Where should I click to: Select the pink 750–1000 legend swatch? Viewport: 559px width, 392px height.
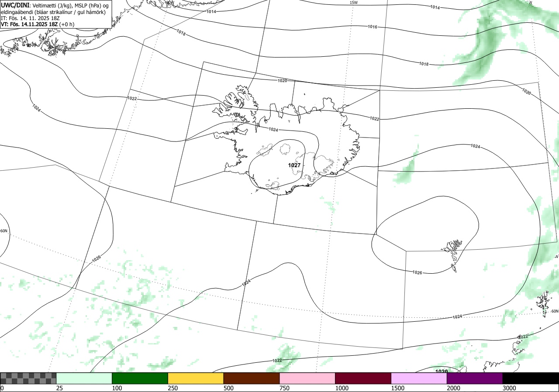(x=307, y=378)
